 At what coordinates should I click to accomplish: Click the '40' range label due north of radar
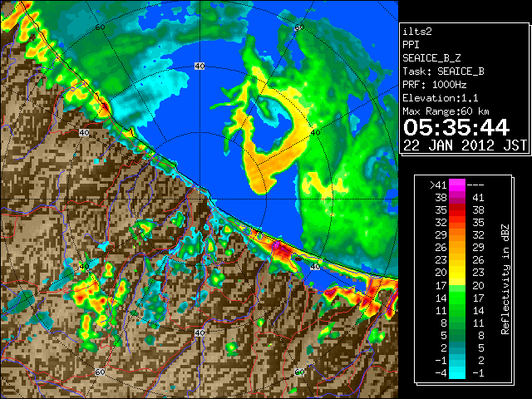[199, 66]
